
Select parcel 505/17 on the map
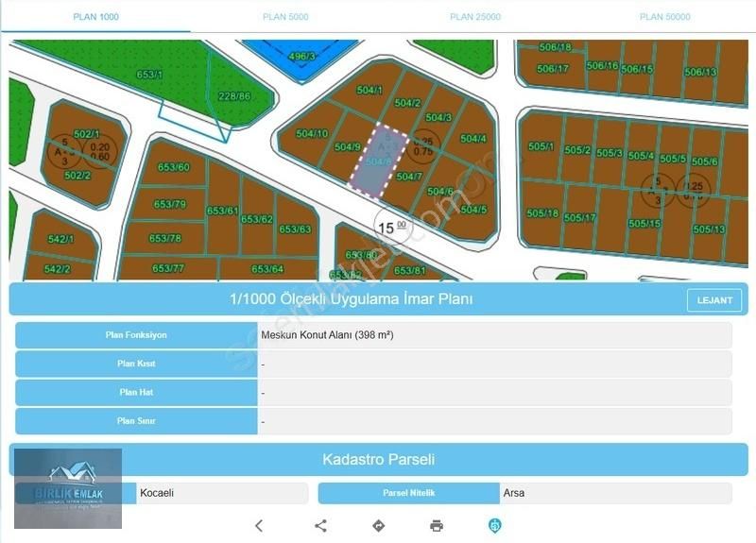[x=580, y=218]
